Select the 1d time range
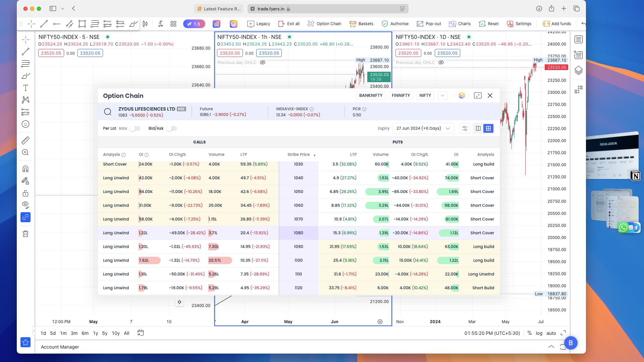The image size is (644, 362). point(43,333)
